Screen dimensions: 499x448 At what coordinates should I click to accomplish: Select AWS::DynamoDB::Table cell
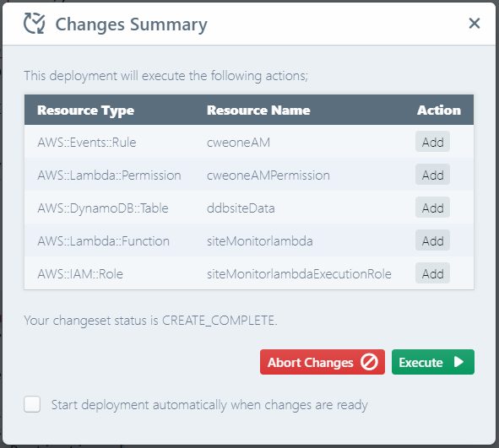[x=103, y=208]
